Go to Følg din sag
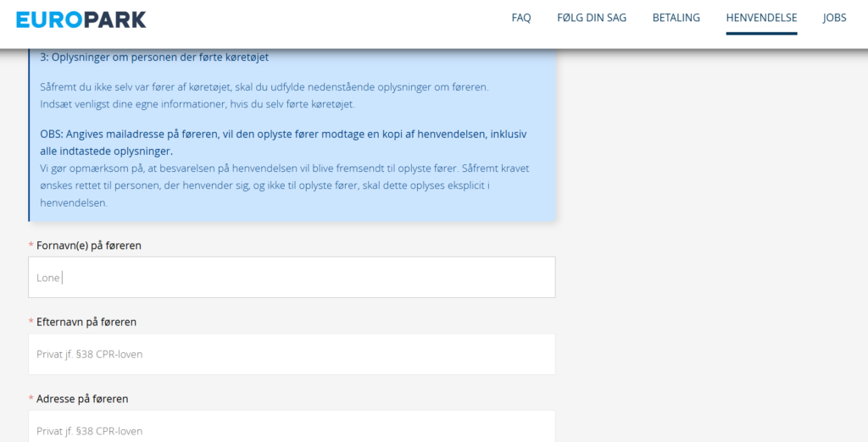Viewport: 868px width, 442px height. click(592, 18)
